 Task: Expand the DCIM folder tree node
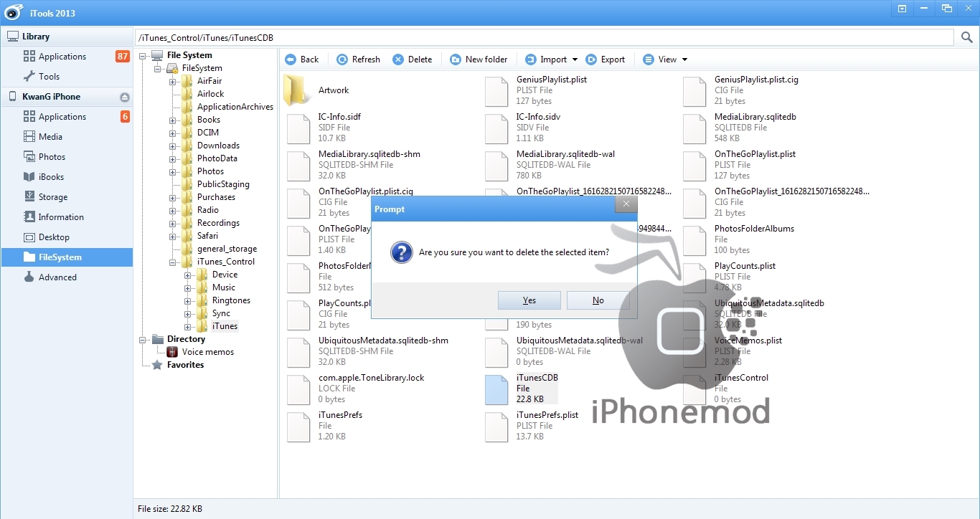coord(173,133)
